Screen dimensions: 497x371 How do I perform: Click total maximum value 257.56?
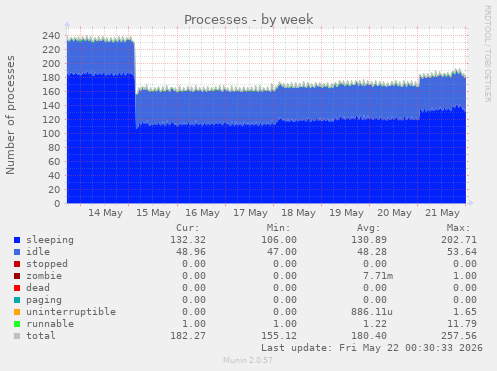[x=459, y=336]
